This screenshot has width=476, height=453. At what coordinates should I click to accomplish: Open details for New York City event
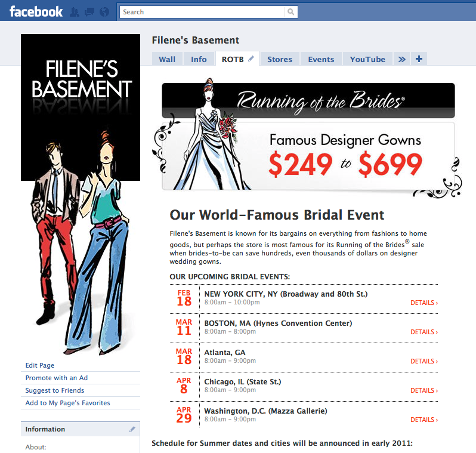(x=424, y=303)
